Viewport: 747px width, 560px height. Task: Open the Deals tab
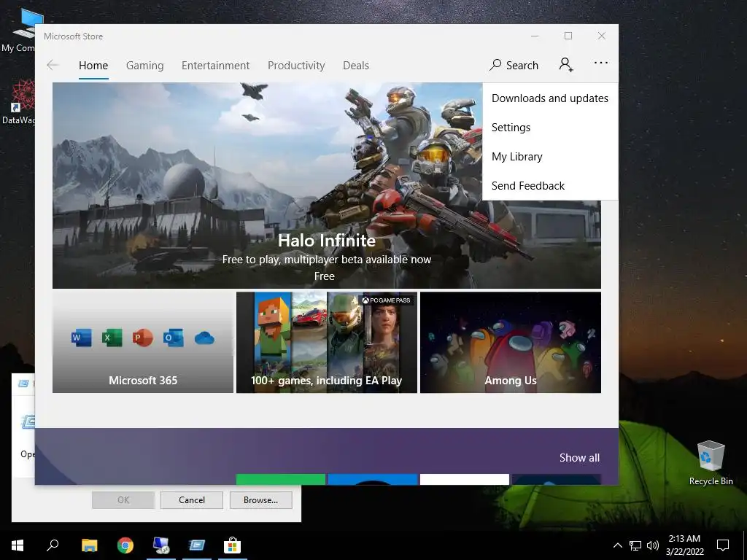point(356,65)
